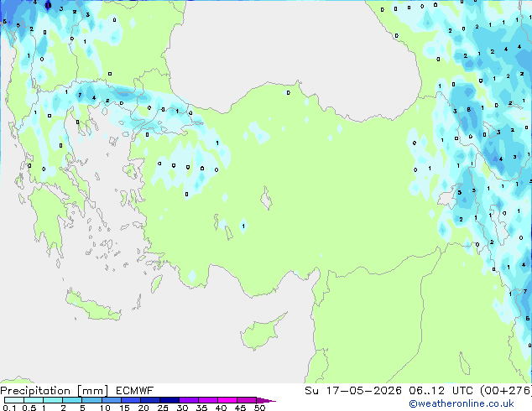Click the 30 mm purple legend swatch
The width and height of the screenshot is (532, 411).
point(189,400)
